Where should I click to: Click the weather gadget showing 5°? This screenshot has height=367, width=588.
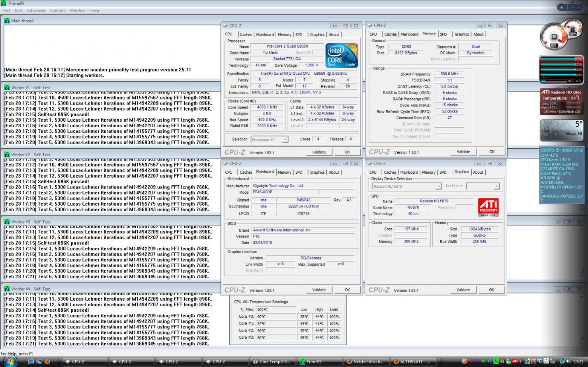(x=561, y=130)
